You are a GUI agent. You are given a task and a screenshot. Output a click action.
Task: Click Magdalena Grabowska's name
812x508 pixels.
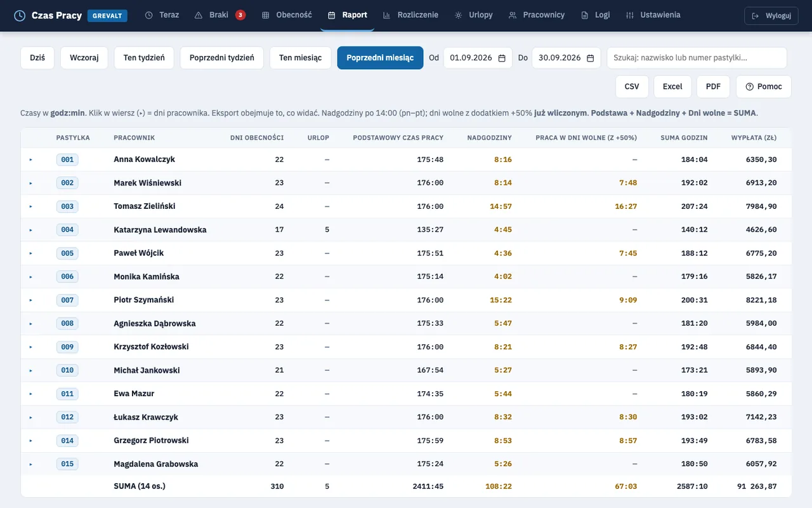point(156,464)
